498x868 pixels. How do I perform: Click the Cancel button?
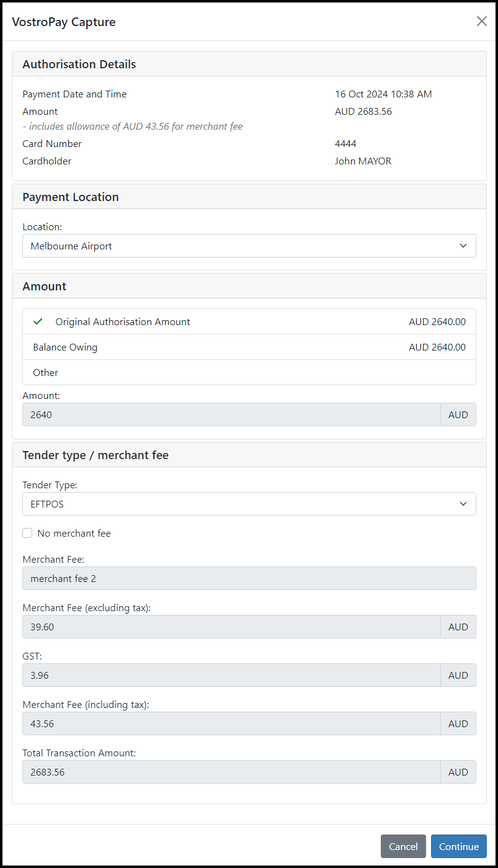403,846
